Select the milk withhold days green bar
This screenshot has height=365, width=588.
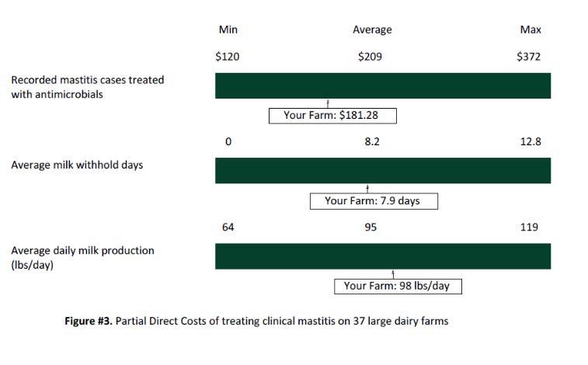(x=383, y=170)
